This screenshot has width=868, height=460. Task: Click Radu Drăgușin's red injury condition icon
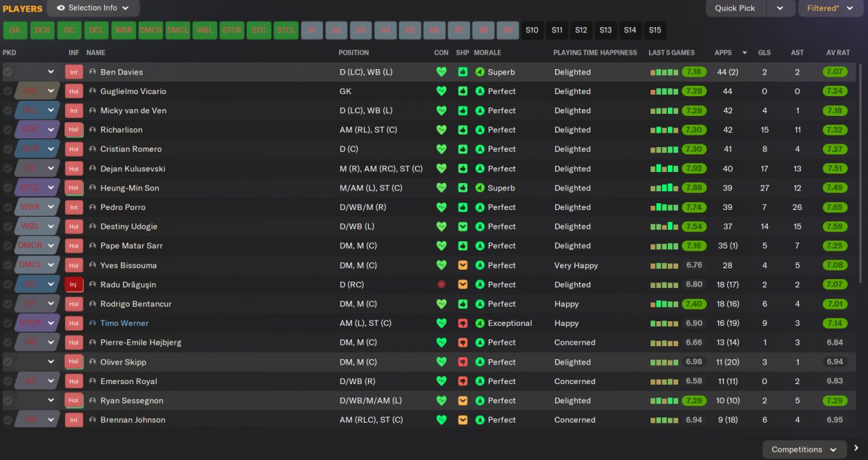click(441, 285)
